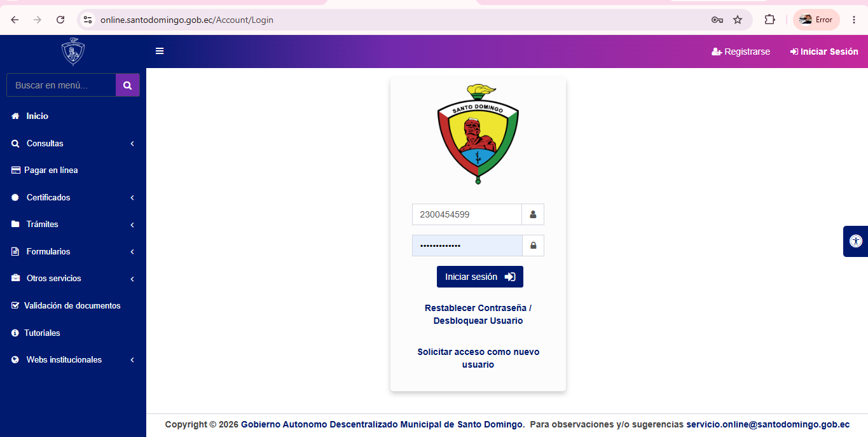Click the Trámites chevron arrow

click(132, 225)
